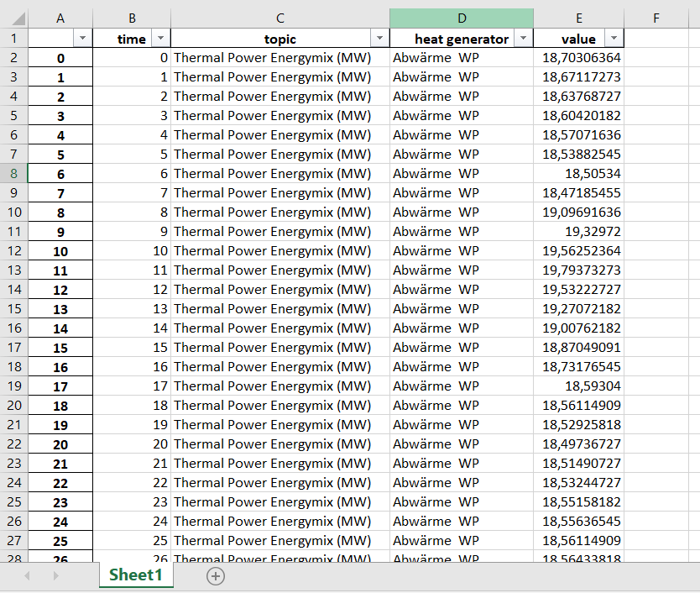
Task: Click bold index cell 0 in column A
Action: click(60, 58)
